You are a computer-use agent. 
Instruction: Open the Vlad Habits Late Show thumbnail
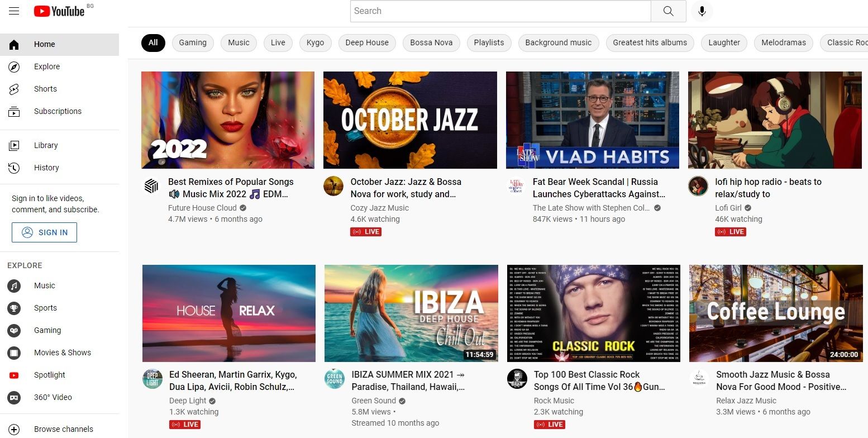(593, 120)
